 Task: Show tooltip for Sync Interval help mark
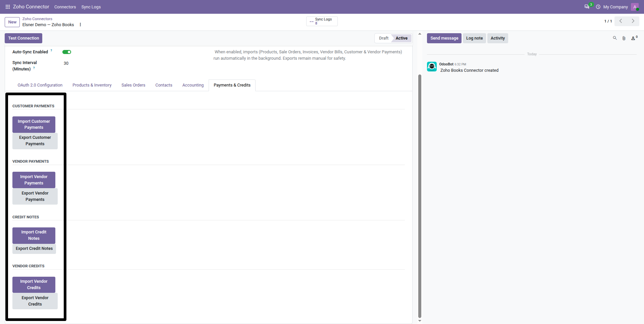pos(34,68)
